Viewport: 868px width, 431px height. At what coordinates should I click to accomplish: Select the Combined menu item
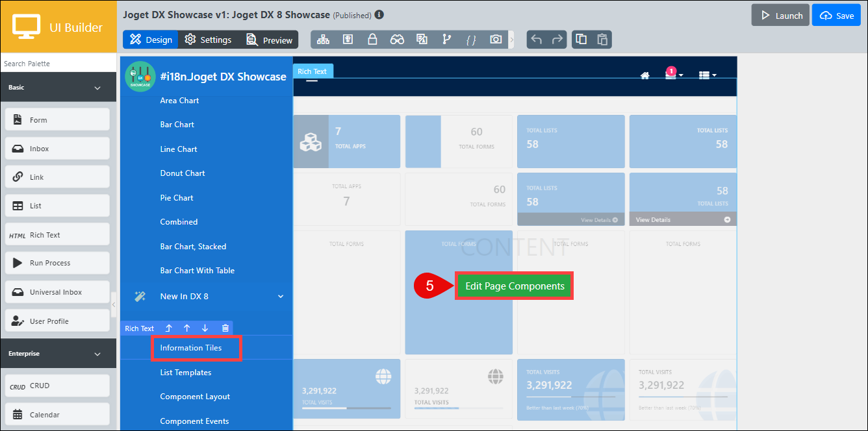[179, 222]
